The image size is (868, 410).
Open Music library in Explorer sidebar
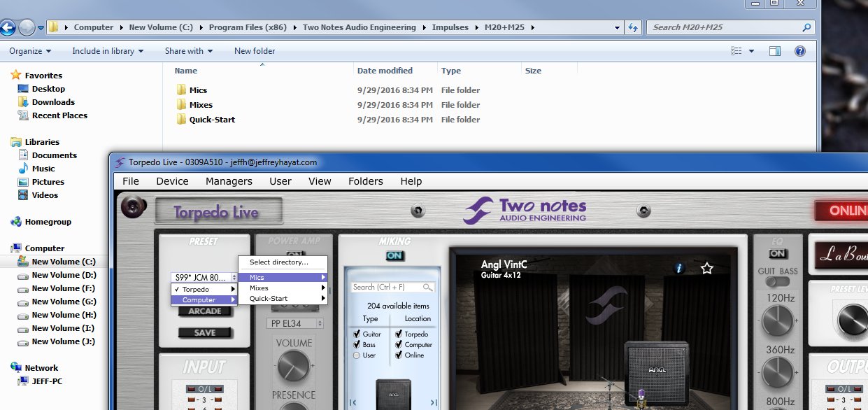pyautogui.click(x=36, y=169)
